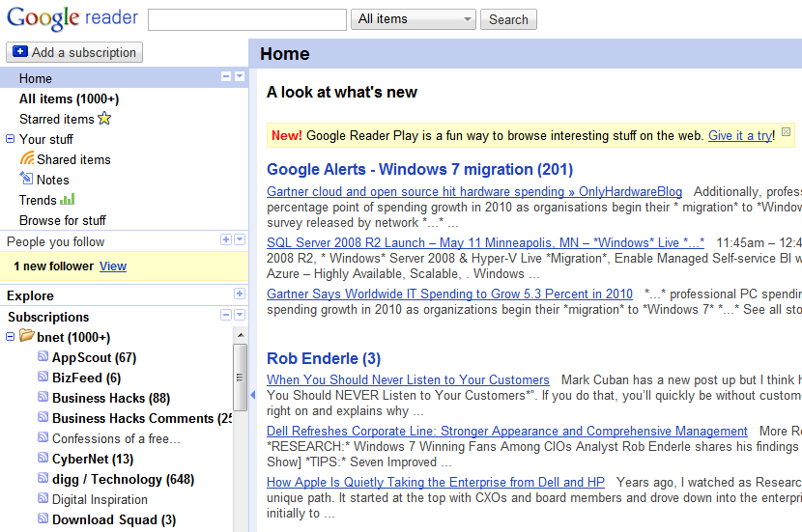Open Starred items in the sidebar

tap(57, 119)
